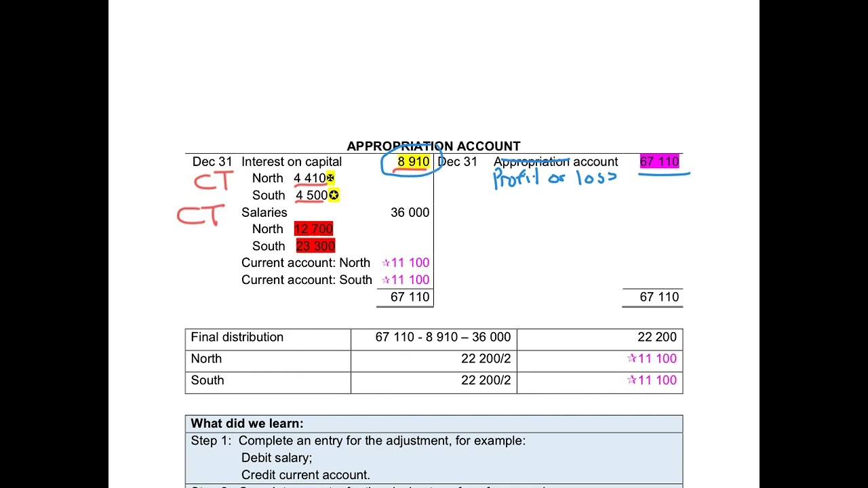
Task: Click the credit-side 'Dec 31' date
Action: pos(458,162)
